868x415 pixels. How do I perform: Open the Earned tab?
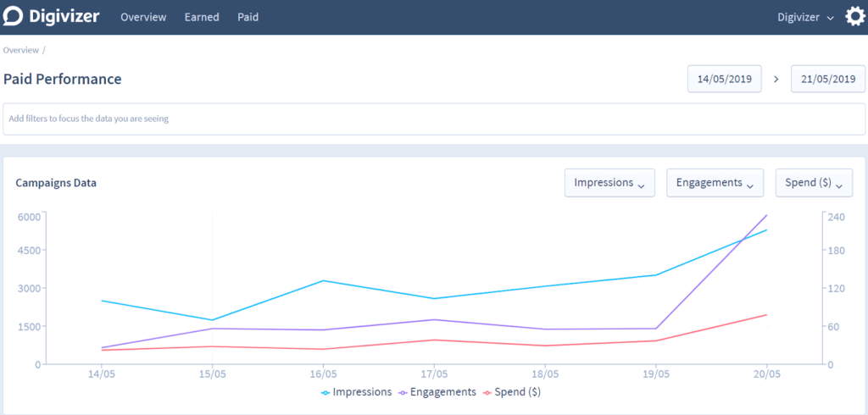pos(202,17)
